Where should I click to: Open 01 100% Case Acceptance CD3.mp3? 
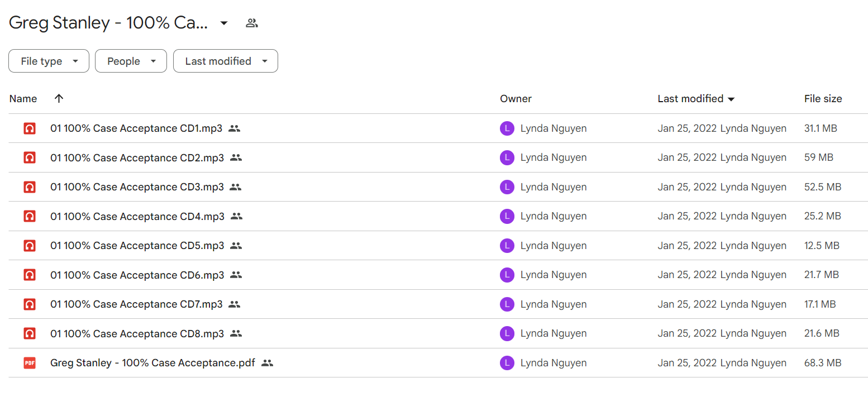(x=137, y=187)
